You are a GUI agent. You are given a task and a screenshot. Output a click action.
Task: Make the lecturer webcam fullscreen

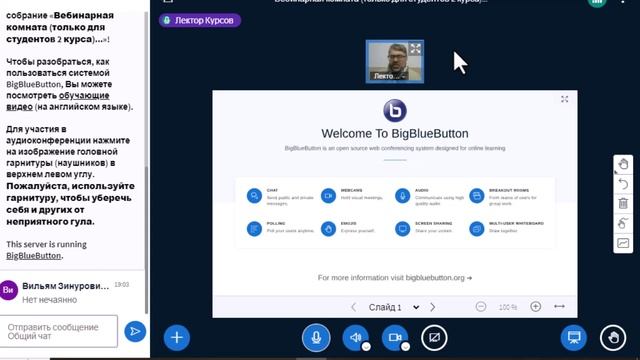tap(415, 49)
